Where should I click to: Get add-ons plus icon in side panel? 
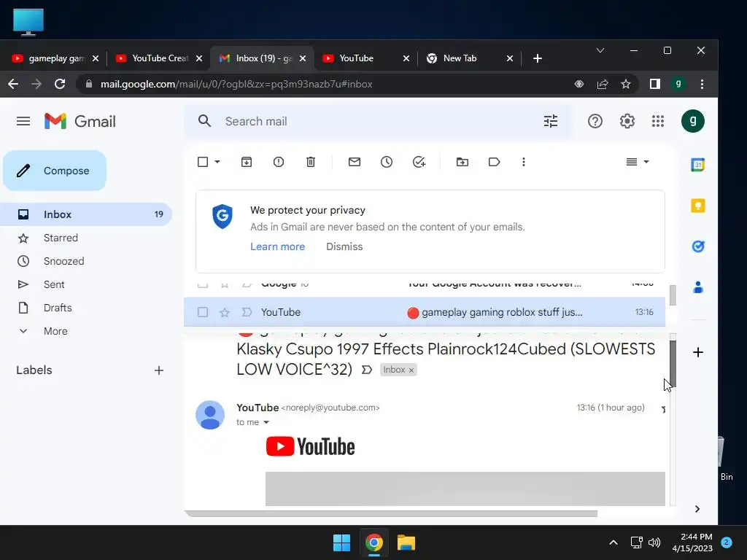pyautogui.click(x=697, y=352)
